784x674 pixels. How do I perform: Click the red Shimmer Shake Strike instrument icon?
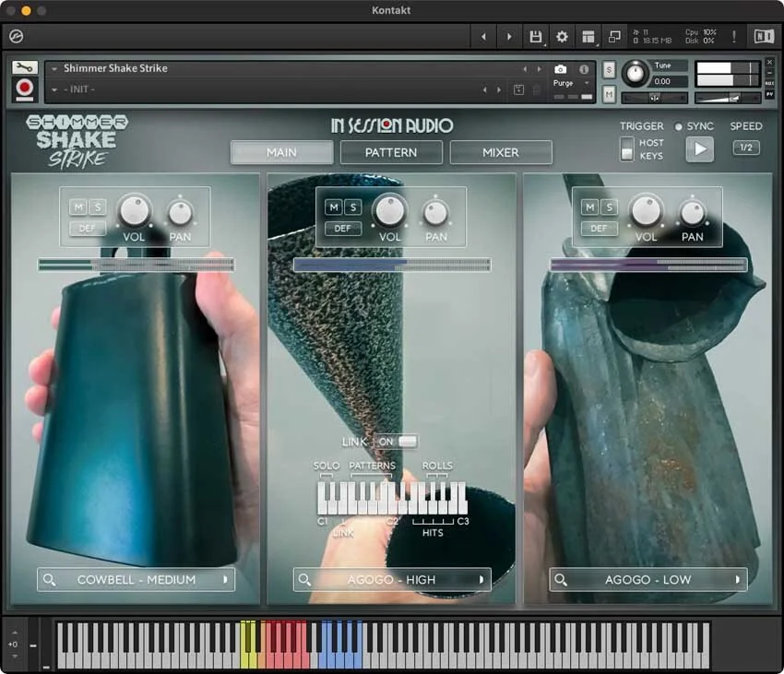(x=25, y=89)
